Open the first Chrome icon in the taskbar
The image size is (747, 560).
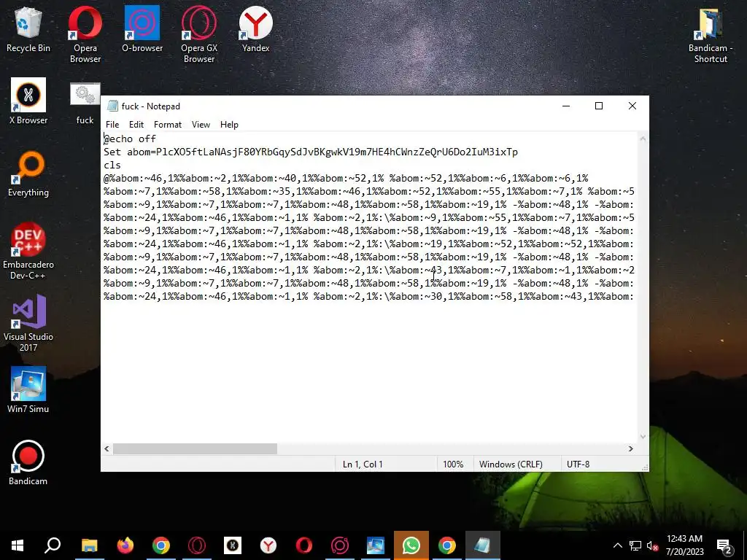(161, 545)
